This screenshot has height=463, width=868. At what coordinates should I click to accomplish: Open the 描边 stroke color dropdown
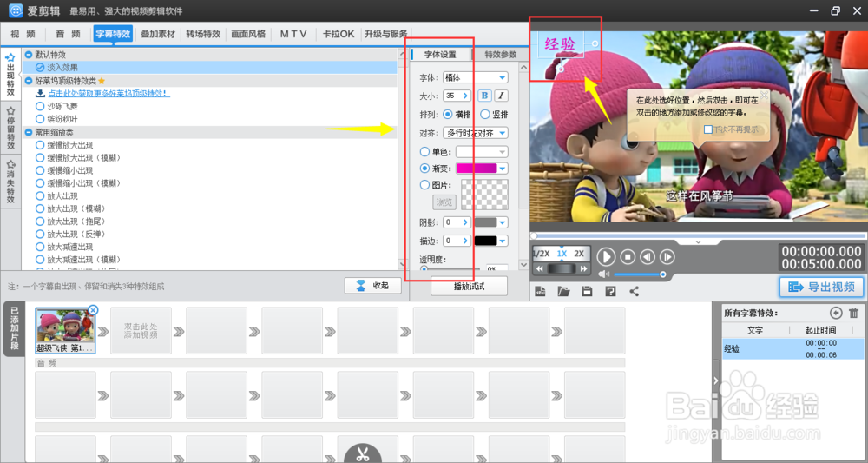503,241
